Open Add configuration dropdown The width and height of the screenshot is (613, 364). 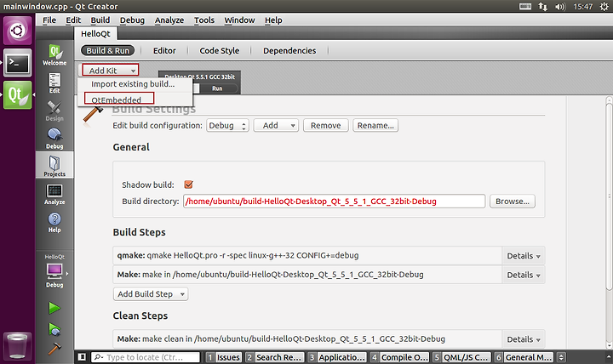(x=276, y=126)
